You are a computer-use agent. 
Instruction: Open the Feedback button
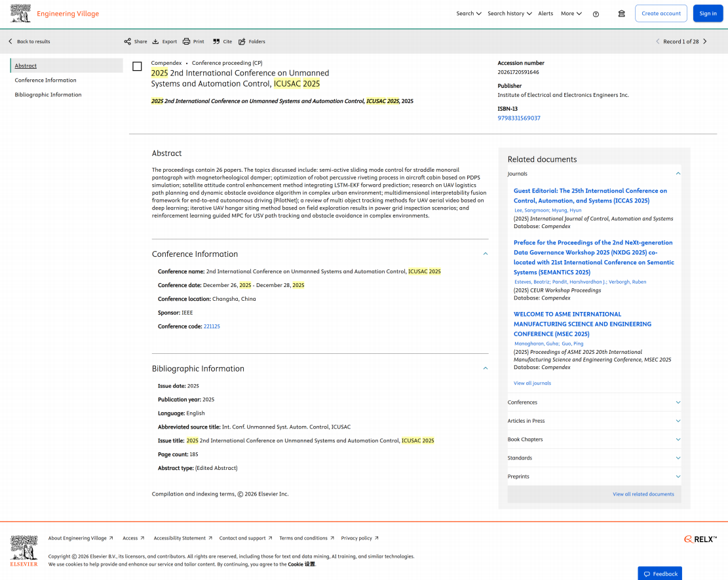(x=660, y=573)
